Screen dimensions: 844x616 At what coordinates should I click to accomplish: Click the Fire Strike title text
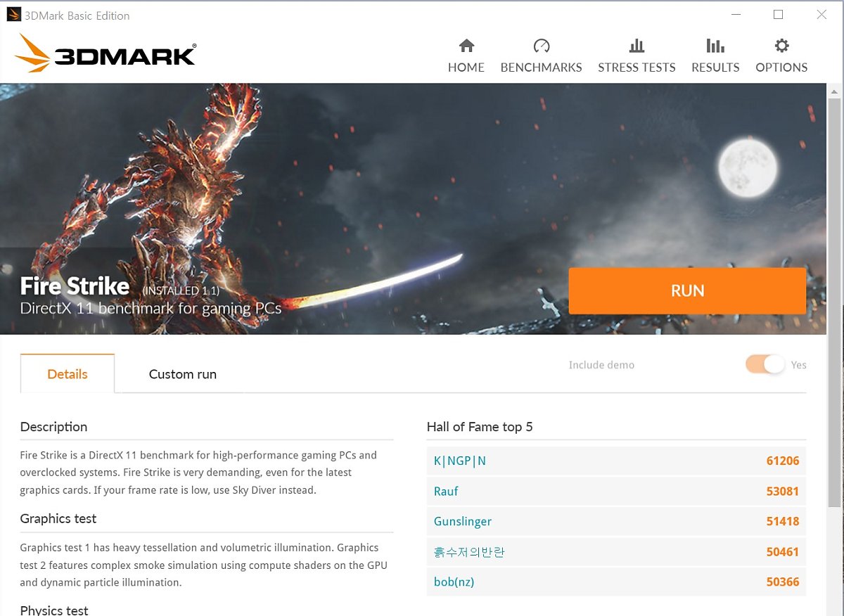pyautogui.click(x=75, y=286)
